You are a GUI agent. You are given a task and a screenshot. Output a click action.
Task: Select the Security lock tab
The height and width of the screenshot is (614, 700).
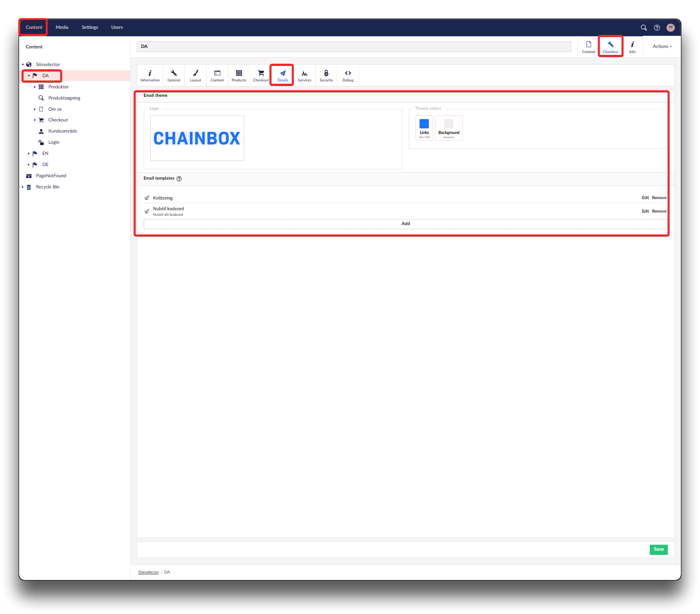[x=326, y=75]
